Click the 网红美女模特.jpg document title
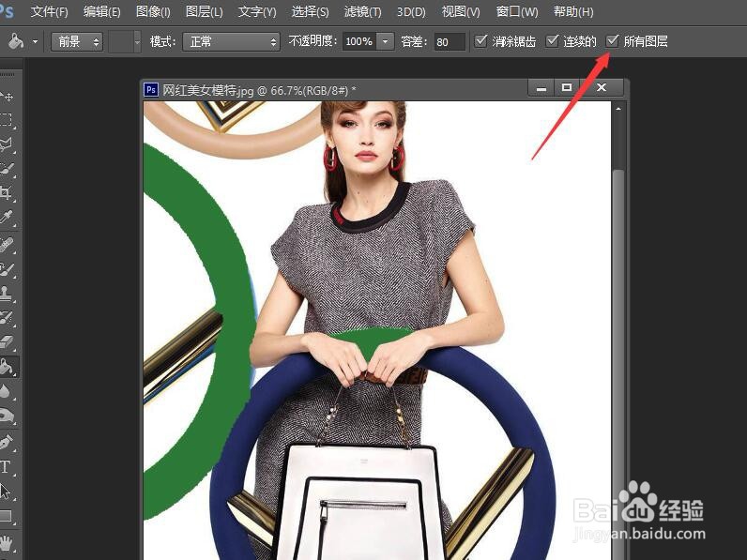747x560 pixels. click(259, 89)
